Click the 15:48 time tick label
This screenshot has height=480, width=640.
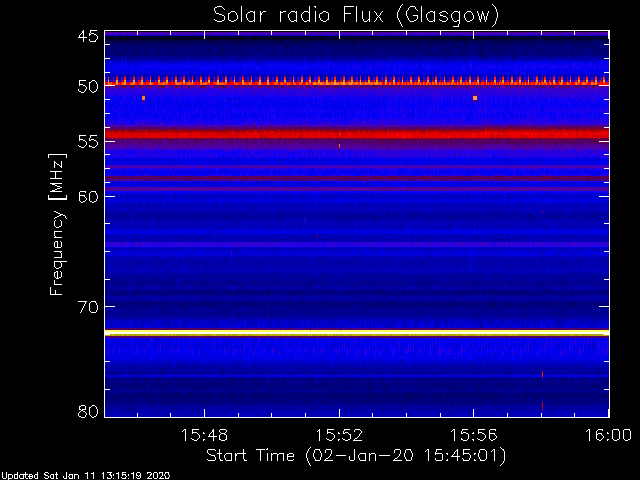(x=204, y=435)
